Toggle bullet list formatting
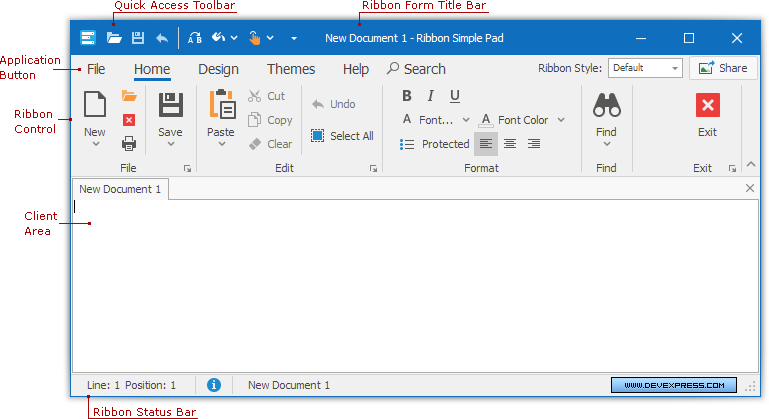This screenshot has width=769, height=419. tap(407, 144)
